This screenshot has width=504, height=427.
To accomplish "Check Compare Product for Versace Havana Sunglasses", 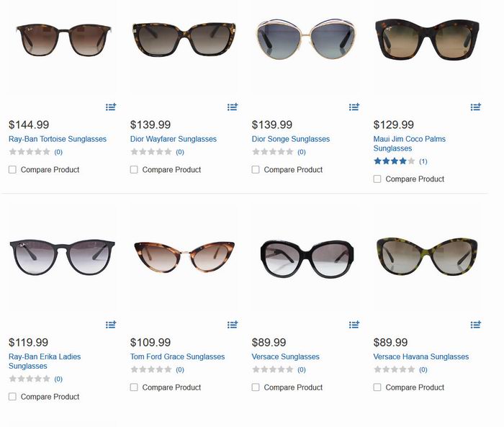I will pos(377,387).
